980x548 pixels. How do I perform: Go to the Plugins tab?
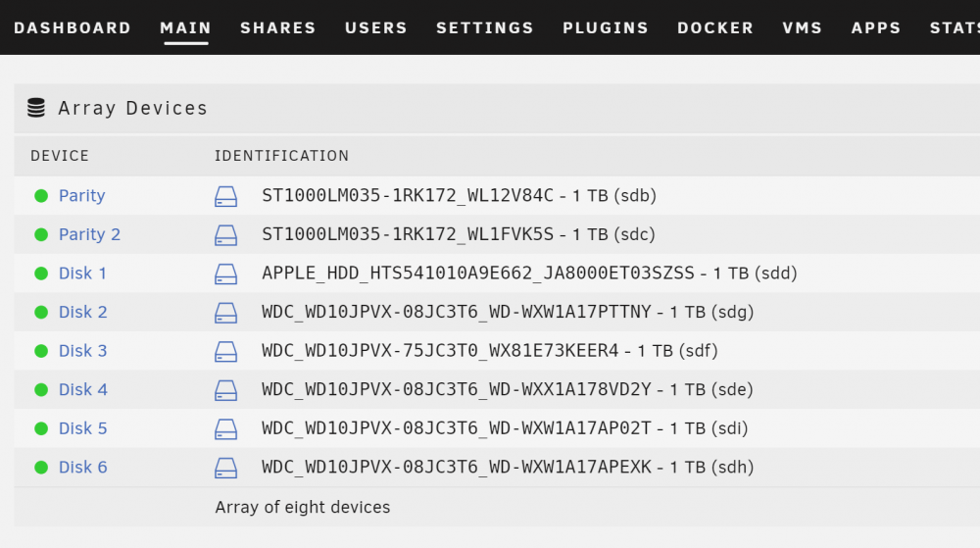[606, 28]
